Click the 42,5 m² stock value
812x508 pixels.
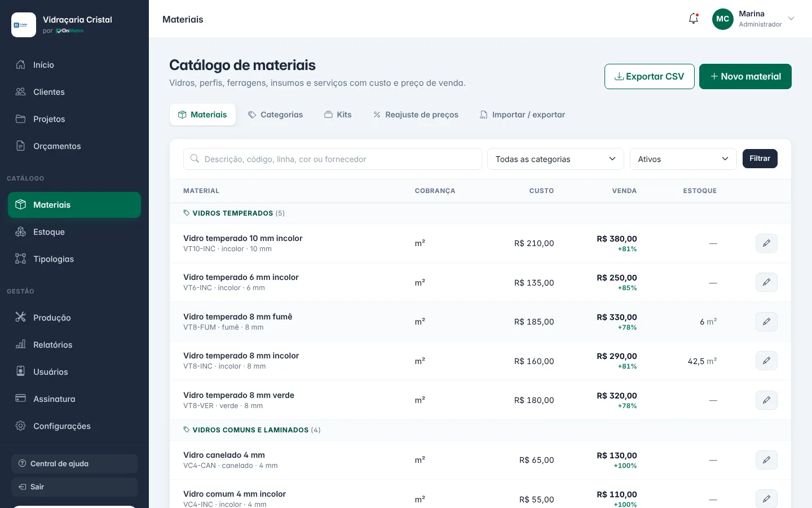pos(702,361)
